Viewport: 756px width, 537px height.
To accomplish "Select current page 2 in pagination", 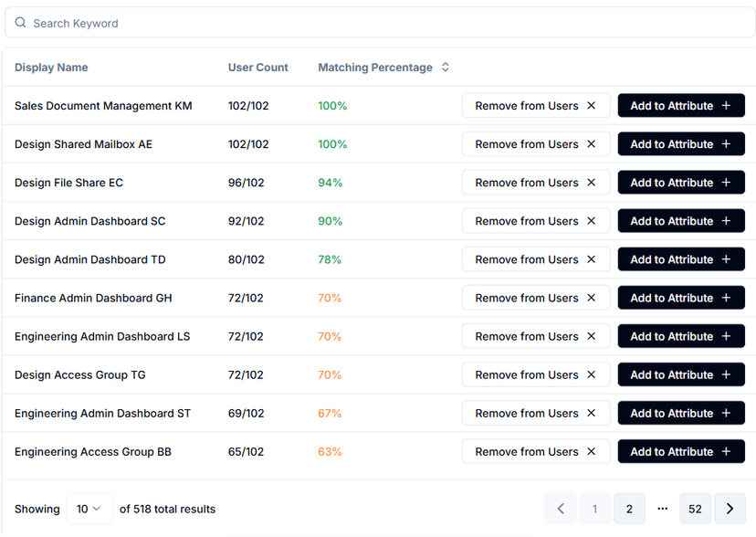I will tap(629, 509).
